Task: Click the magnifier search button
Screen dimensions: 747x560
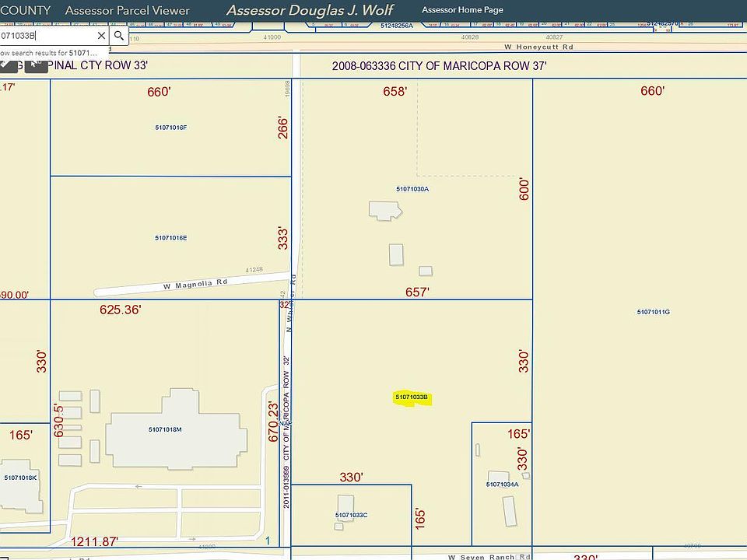Action: pos(118,36)
